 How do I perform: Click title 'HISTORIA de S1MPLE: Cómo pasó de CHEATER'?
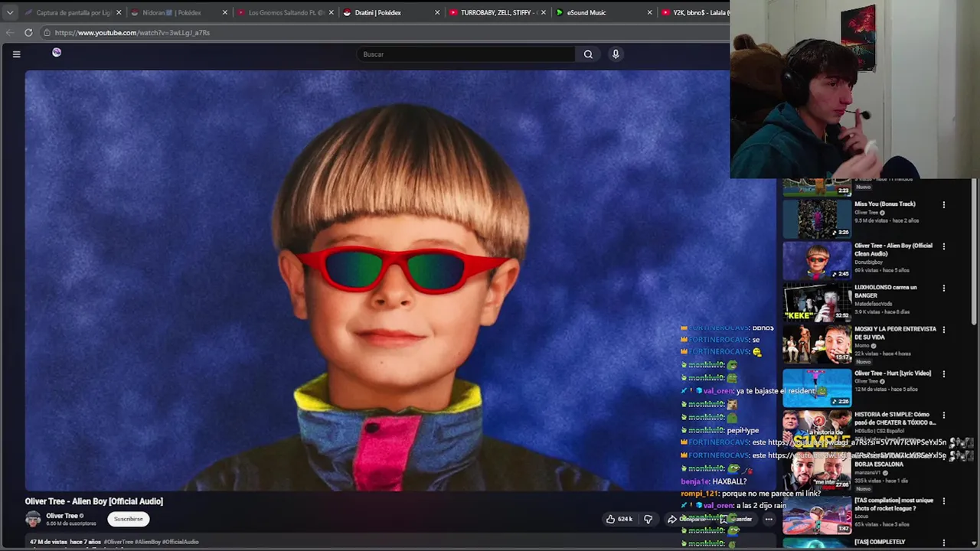click(x=895, y=419)
